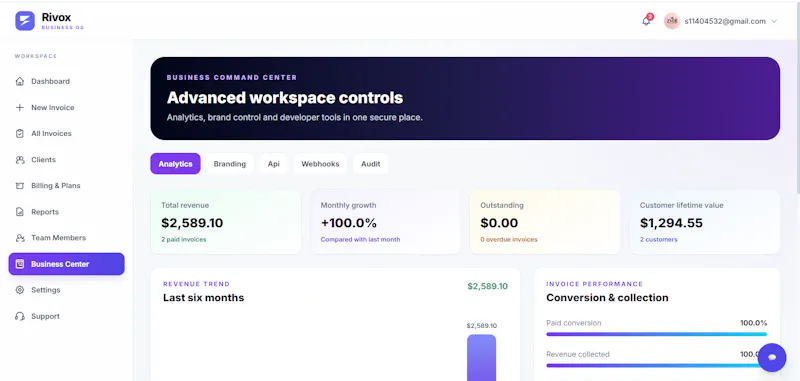This screenshot has width=800, height=381.
Task: Click the green $2,589.10 revenue trend total
Action: click(487, 286)
